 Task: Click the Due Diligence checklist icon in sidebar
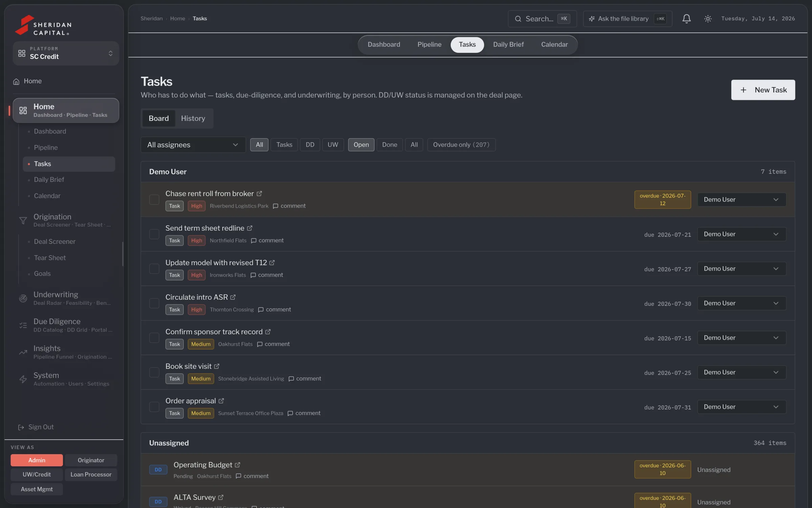[23, 325]
